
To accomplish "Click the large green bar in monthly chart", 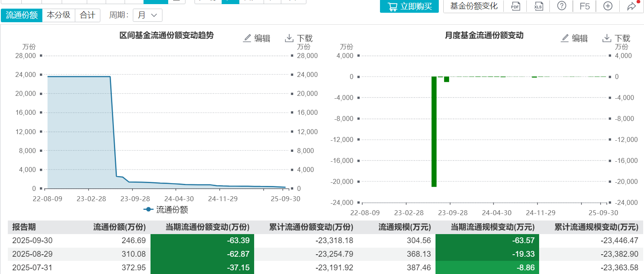I will click(x=434, y=132).
